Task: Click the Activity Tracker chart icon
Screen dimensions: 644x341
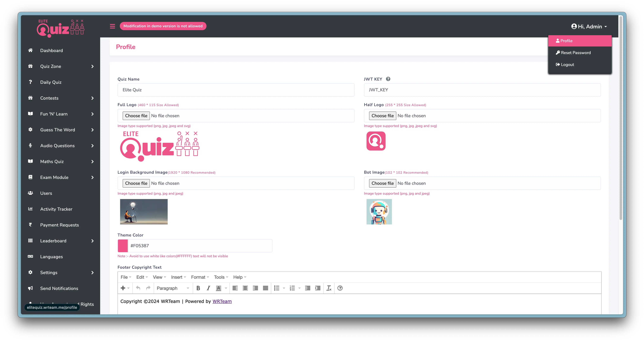Action: pyautogui.click(x=30, y=209)
